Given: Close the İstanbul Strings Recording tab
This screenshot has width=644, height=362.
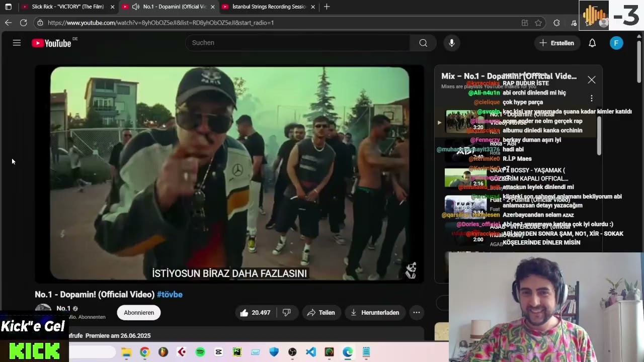Looking at the screenshot, I should point(313,7).
